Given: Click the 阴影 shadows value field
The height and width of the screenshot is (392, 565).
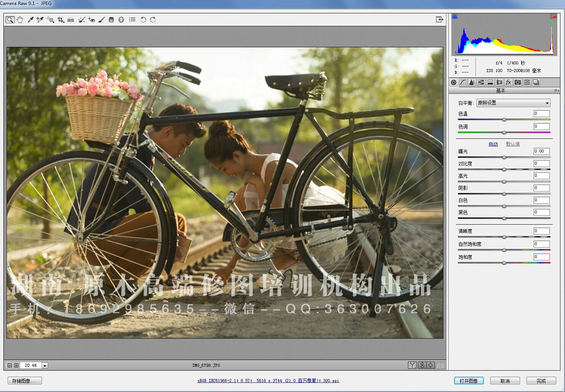Looking at the screenshot, I should (x=541, y=188).
